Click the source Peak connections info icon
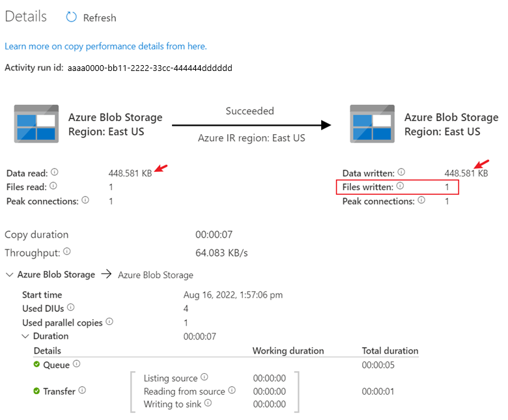Screen dimensions: 508x420 85,200
